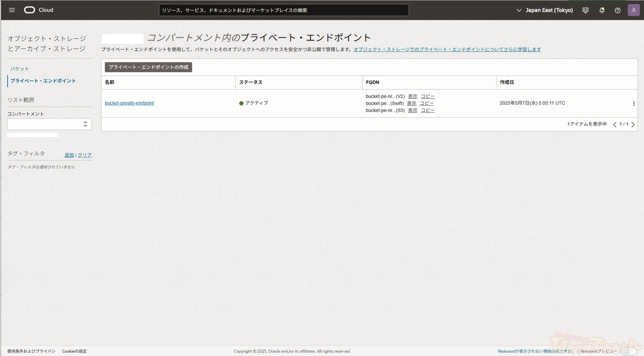
Task: Go to previous page of results
Action: (615, 124)
